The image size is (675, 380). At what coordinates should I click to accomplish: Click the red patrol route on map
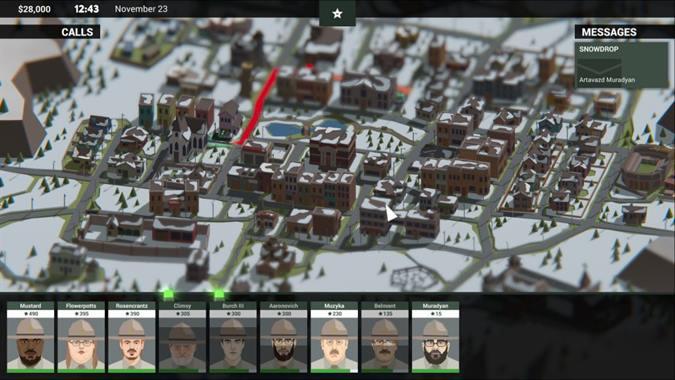(257, 107)
